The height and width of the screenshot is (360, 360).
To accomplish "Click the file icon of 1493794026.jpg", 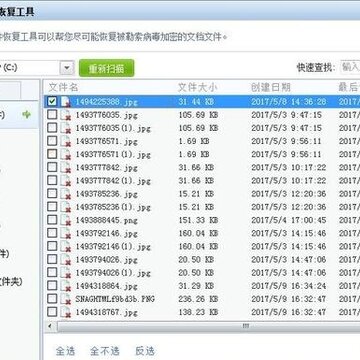I will coord(66,260).
